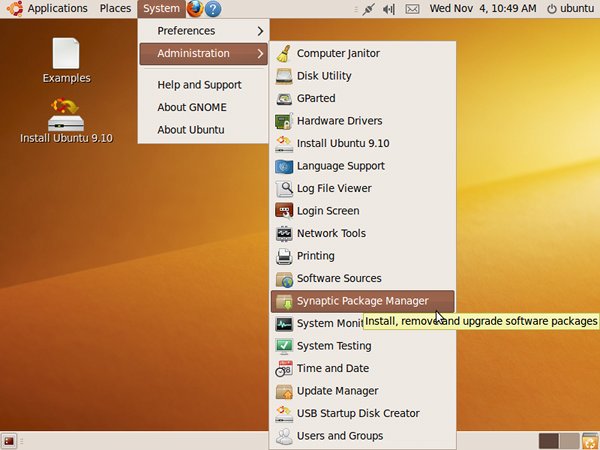Click the Language Support flag icon

pos(284,166)
